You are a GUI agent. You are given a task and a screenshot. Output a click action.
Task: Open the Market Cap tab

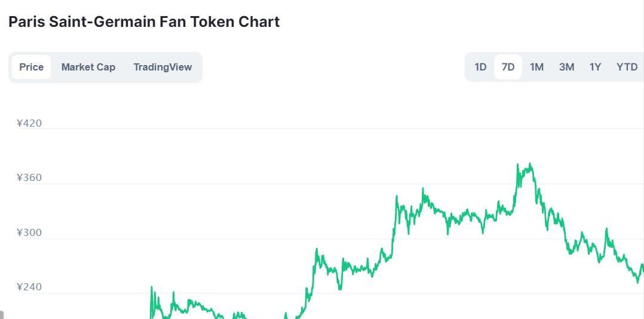[x=88, y=67]
